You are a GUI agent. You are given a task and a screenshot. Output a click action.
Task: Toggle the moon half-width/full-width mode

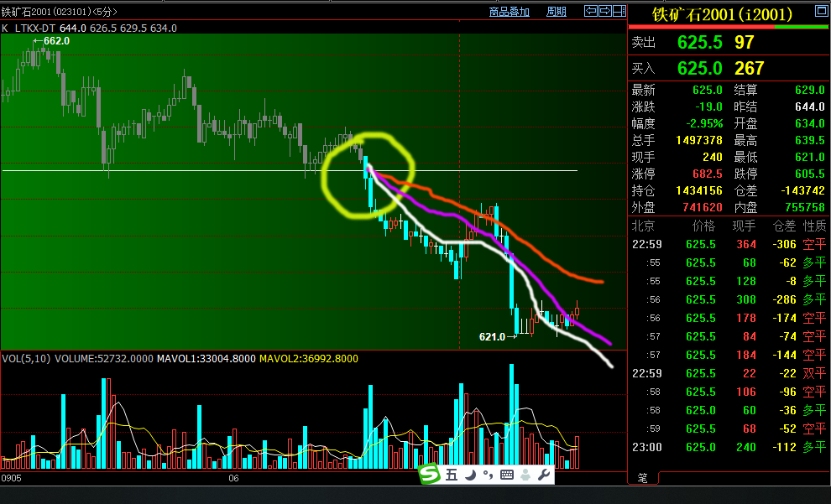[470, 475]
